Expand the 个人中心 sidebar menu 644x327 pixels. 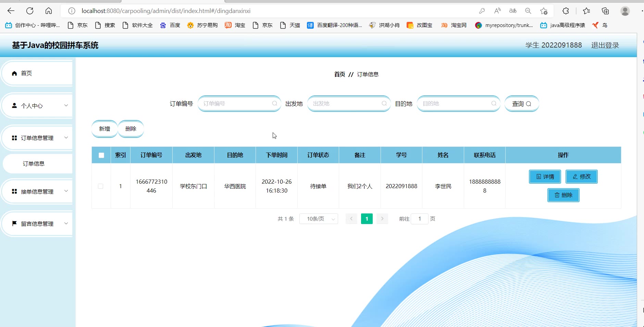[38, 106]
